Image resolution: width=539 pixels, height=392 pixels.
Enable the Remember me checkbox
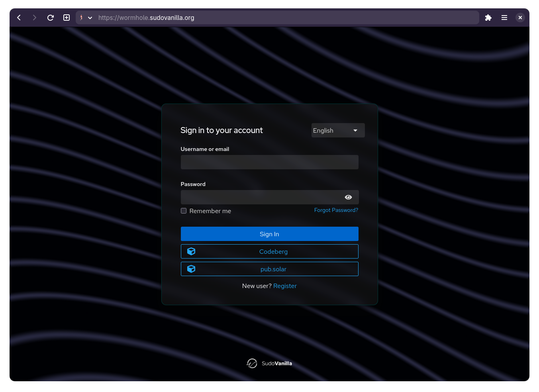tap(184, 211)
